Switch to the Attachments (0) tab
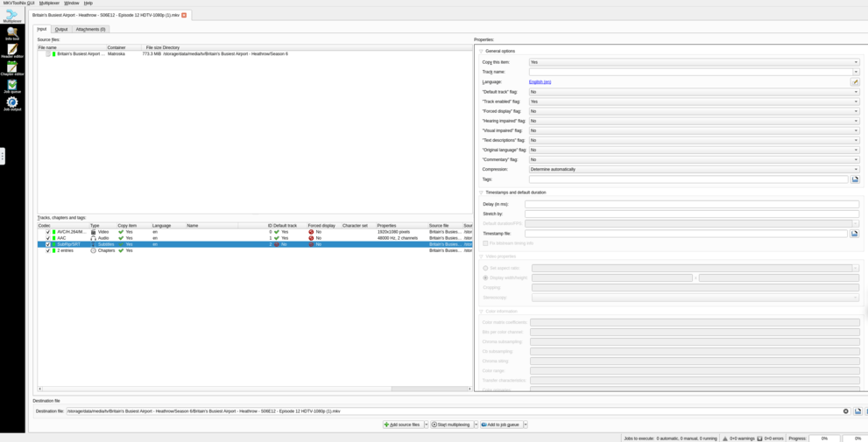The image size is (868, 442). coord(91,29)
